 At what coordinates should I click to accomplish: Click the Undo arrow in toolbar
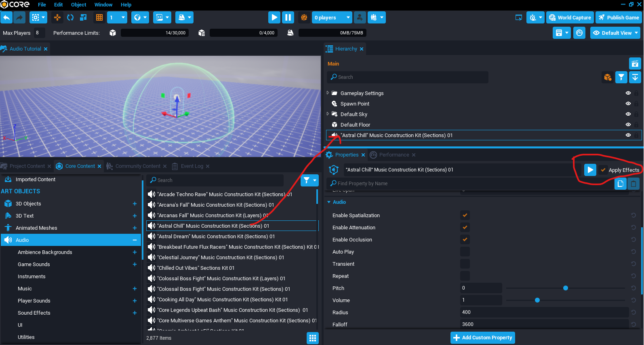tap(6, 17)
